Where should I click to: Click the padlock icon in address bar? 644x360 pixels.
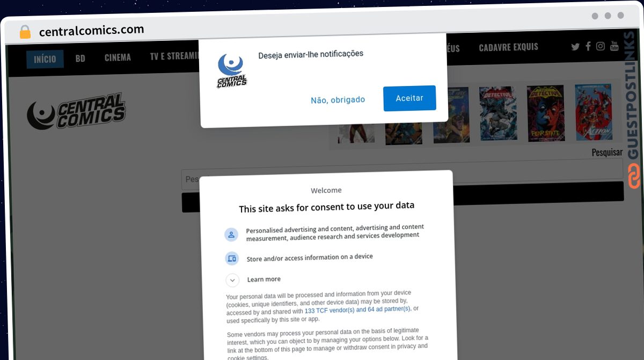coord(25,32)
